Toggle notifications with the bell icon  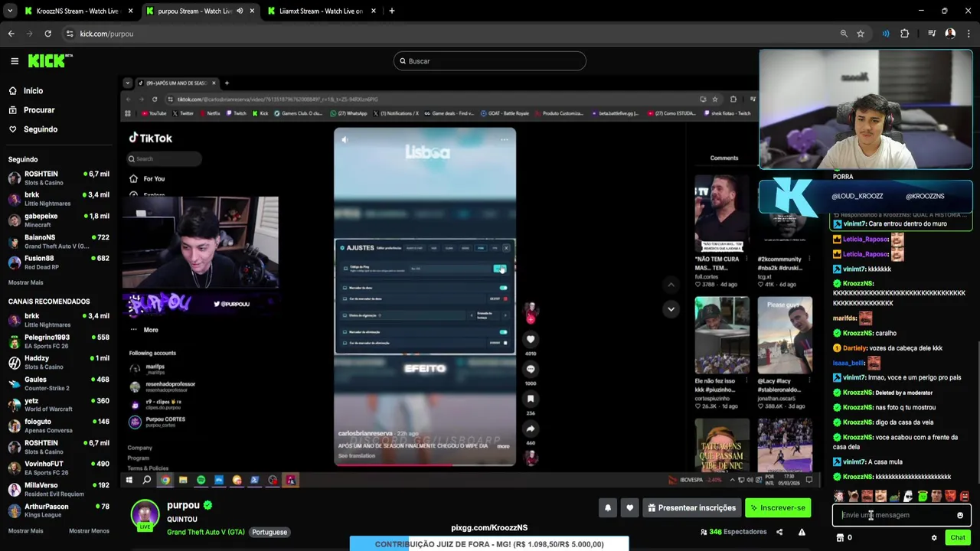(x=608, y=507)
